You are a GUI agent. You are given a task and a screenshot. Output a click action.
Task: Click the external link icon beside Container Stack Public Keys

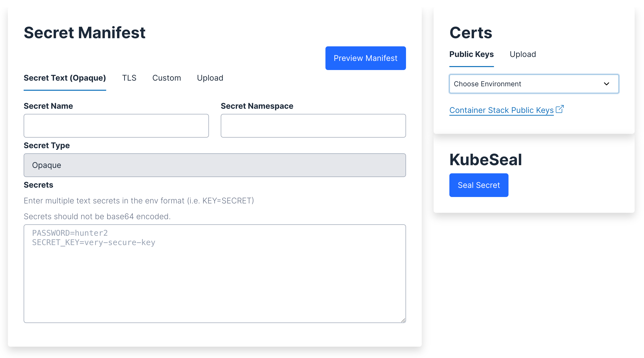pos(560,109)
